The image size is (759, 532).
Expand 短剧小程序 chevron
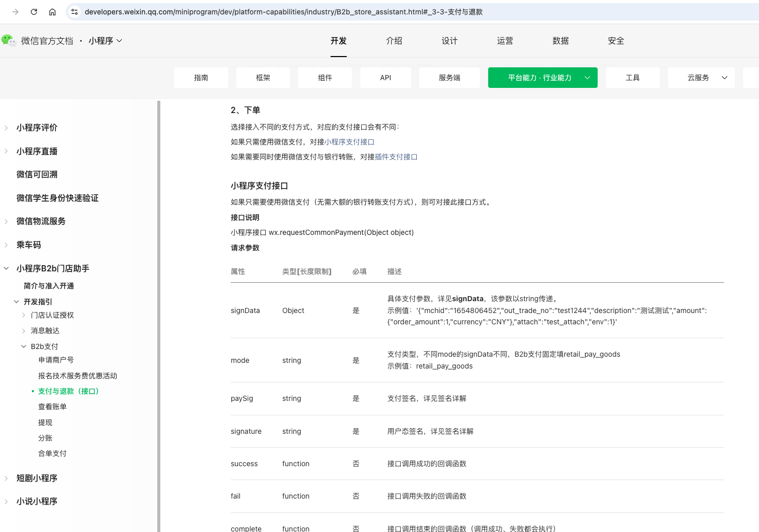pos(6,478)
